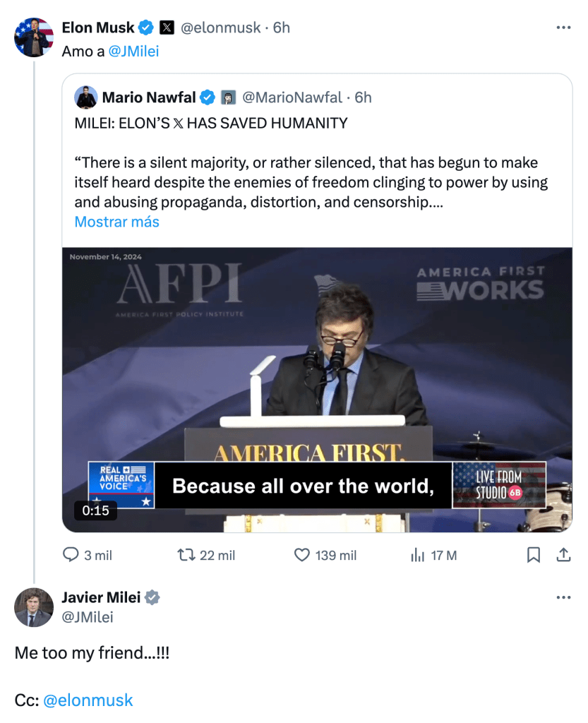Click Mario Nawfal's verified checkmark badge

click(x=208, y=97)
